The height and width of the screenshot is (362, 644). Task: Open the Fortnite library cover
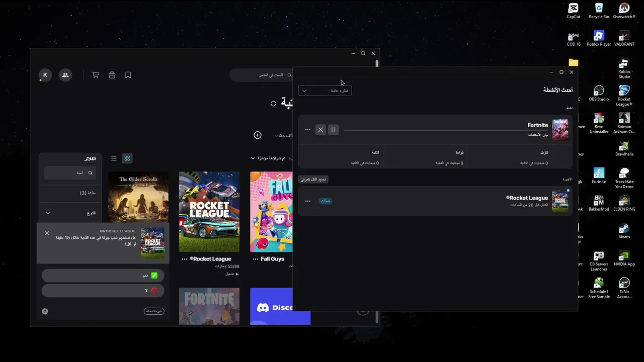tap(209, 306)
